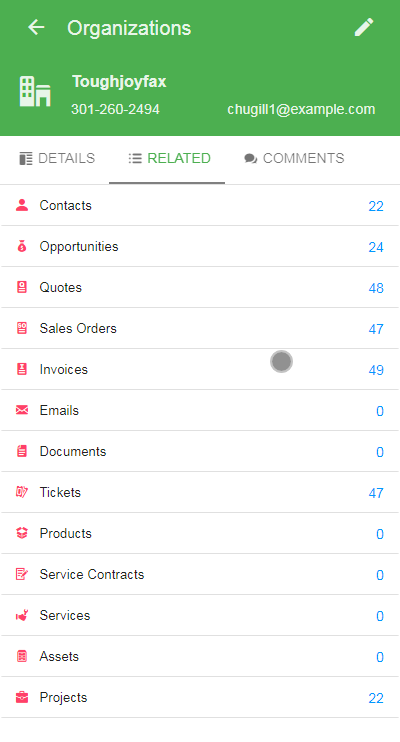Click the Opportunities money bag icon
The height and width of the screenshot is (742, 400).
click(x=22, y=246)
